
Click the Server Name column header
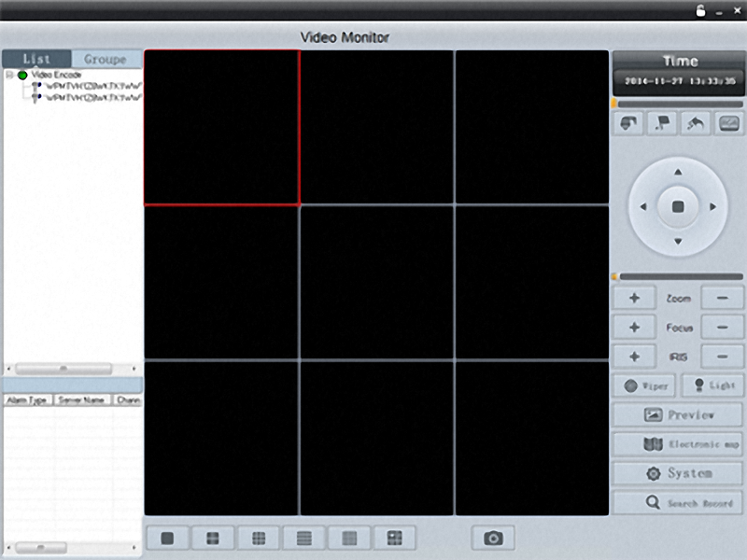coord(81,400)
